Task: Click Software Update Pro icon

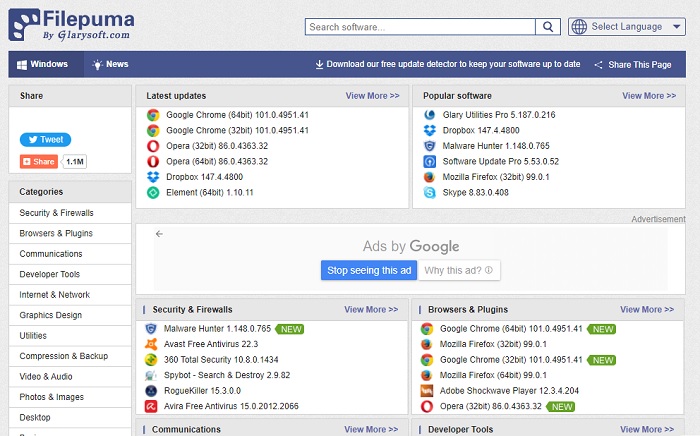Action: pos(429,162)
